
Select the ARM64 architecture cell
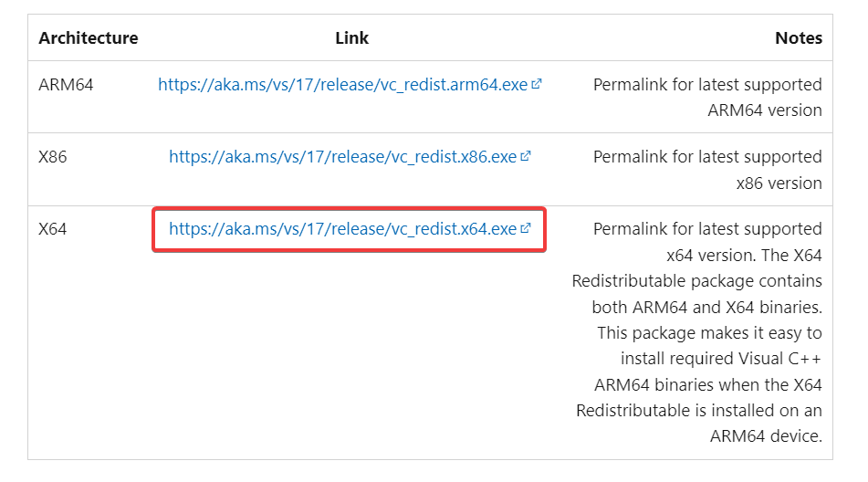click(x=66, y=85)
